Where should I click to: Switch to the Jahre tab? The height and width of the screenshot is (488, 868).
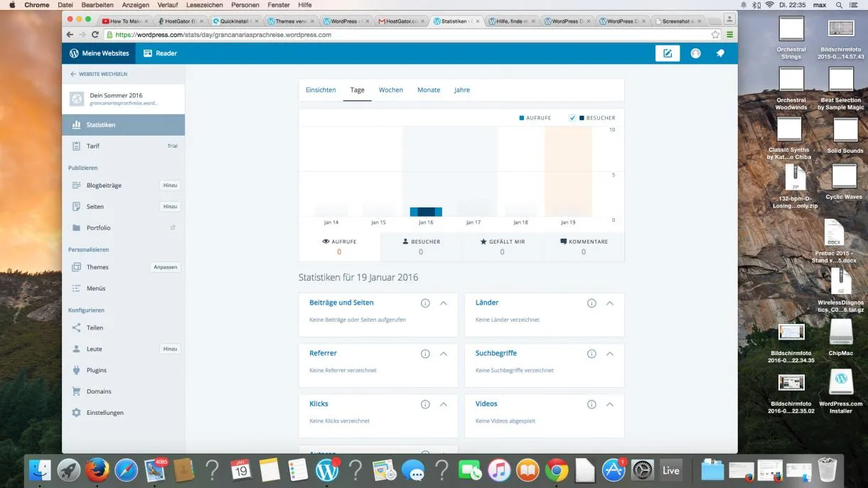pos(462,90)
